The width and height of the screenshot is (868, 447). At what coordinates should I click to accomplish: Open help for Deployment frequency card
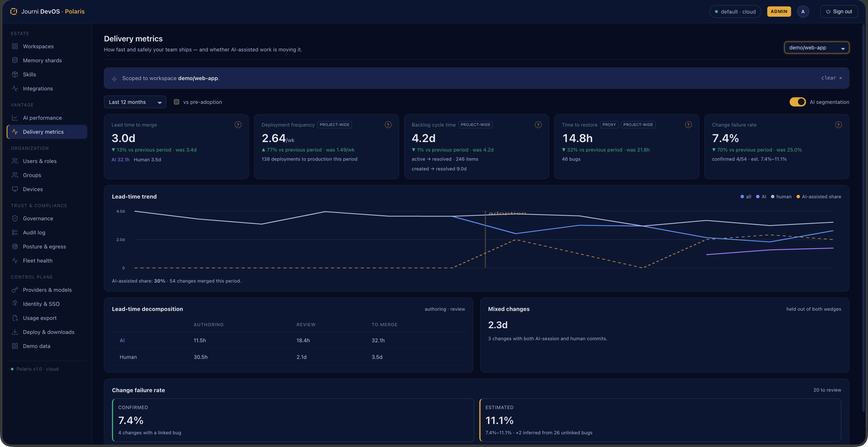click(x=388, y=125)
